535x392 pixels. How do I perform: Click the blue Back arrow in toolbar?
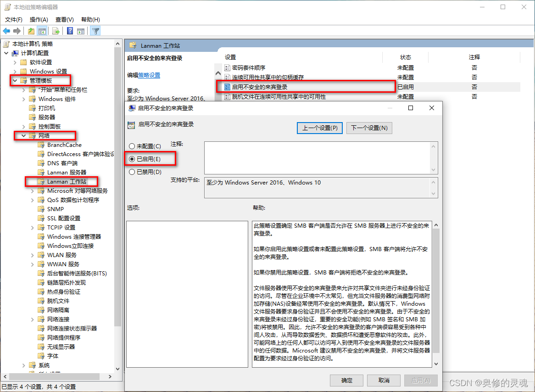click(6, 31)
